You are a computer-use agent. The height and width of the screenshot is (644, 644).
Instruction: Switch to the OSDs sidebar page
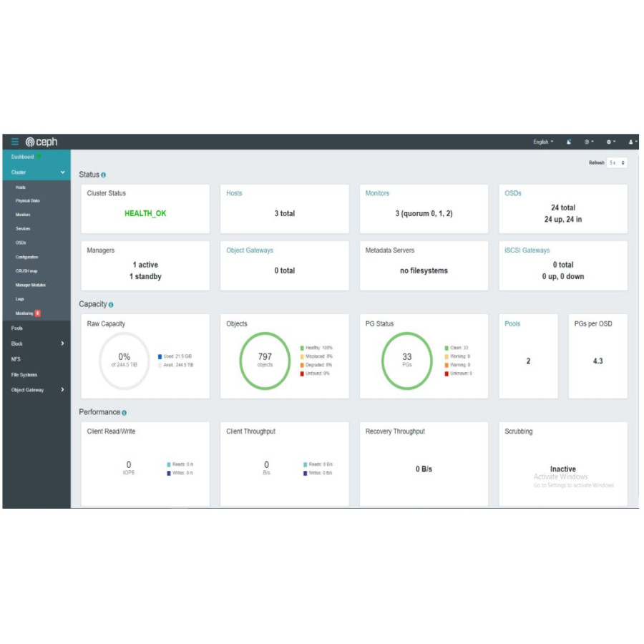click(20, 243)
